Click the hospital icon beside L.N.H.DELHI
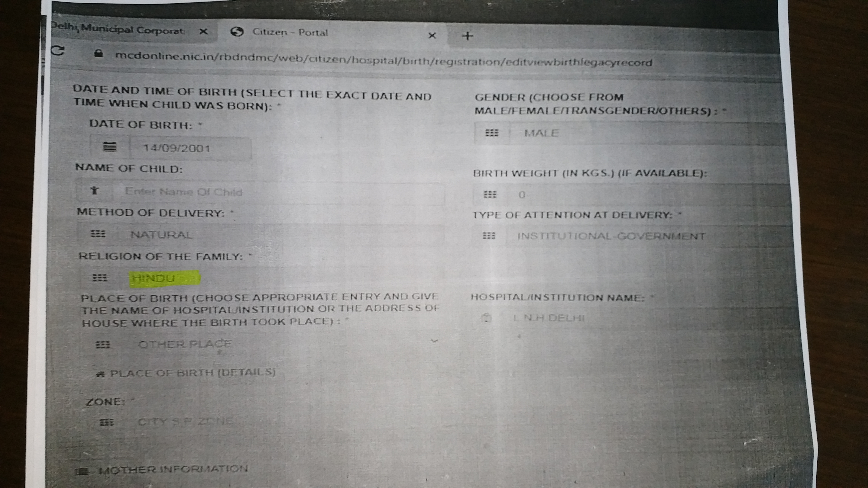Screen dimensions: 868x488 tap(486, 318)
